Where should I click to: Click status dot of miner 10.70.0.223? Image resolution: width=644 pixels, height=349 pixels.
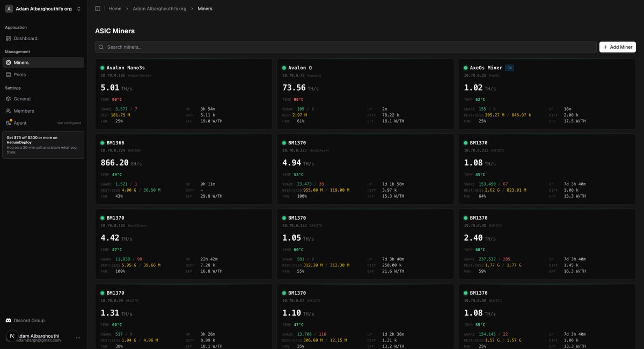coord(284,143)
